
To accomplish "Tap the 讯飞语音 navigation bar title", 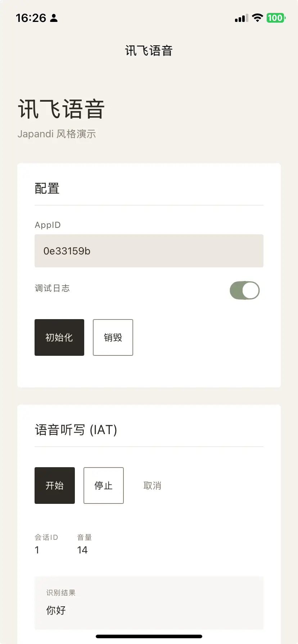I will tap(149, 51).
